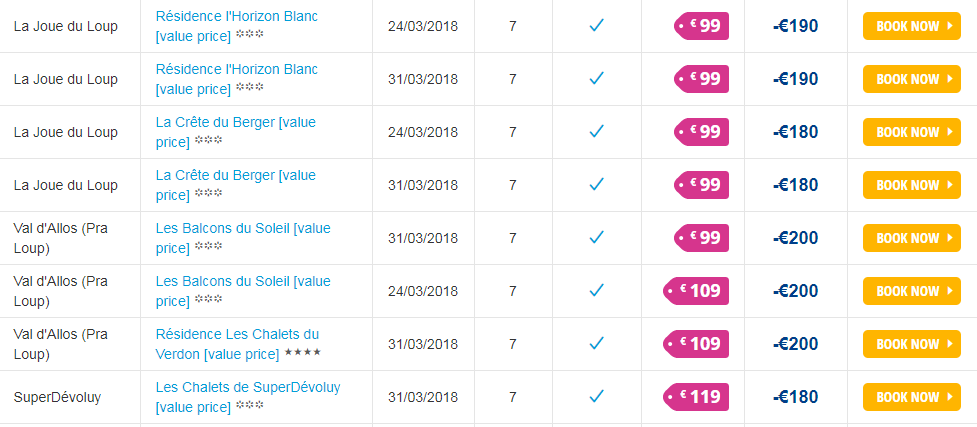This screenshot has width=977, height=427.
Task: Click the €99 price tag for Horizon Blanc 31/03/2018
Action: pyautogui.click(x=702, y=79)
